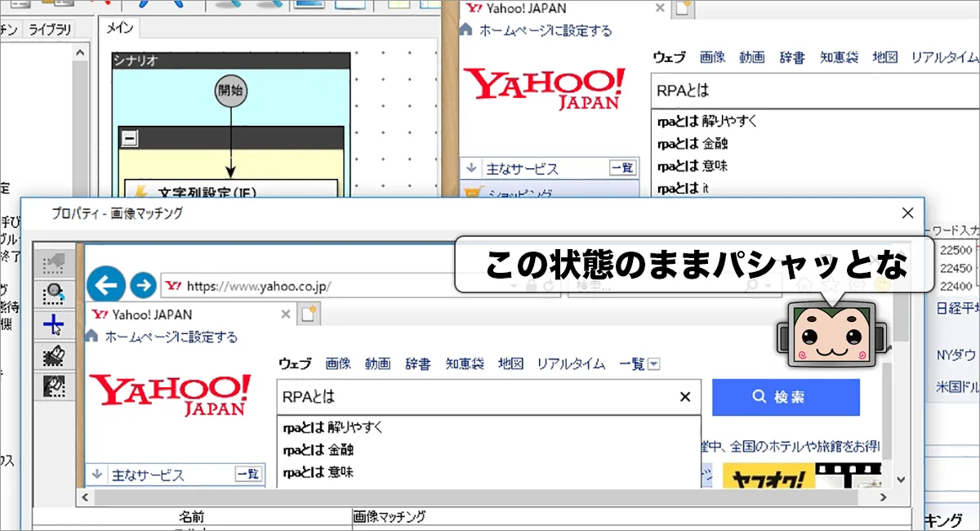Close the Yahoo! JAPAN tab in background browser

point(659,8)
